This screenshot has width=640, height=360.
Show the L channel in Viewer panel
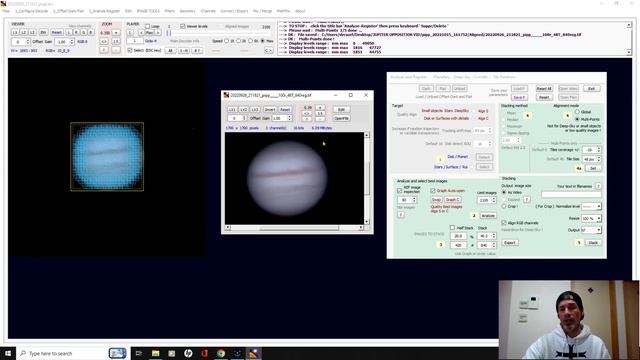(x=69, y=32)
